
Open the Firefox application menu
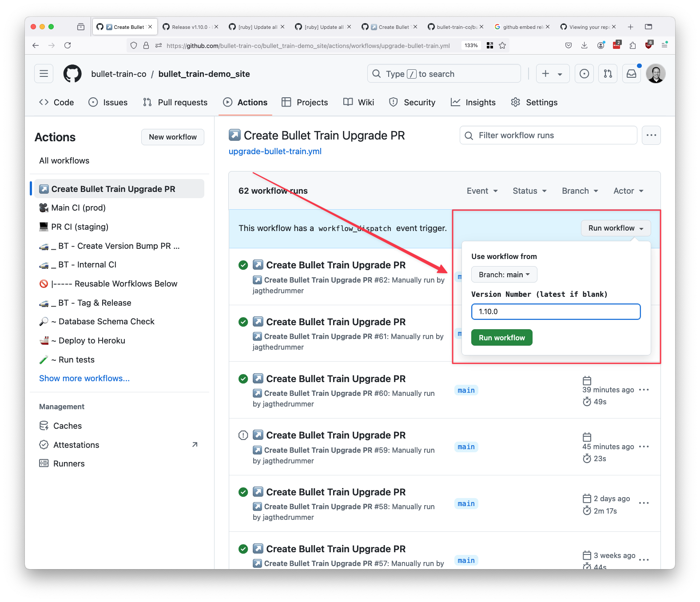(x=664, y=45)
